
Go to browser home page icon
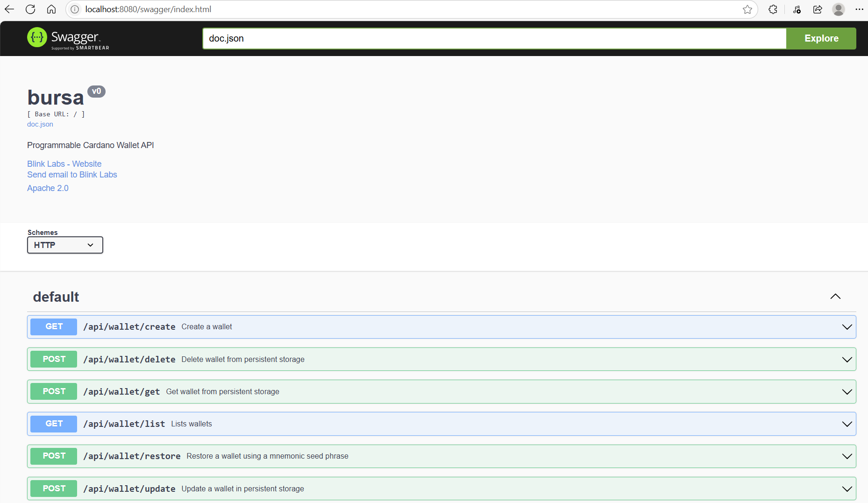(x=51, y=9)
